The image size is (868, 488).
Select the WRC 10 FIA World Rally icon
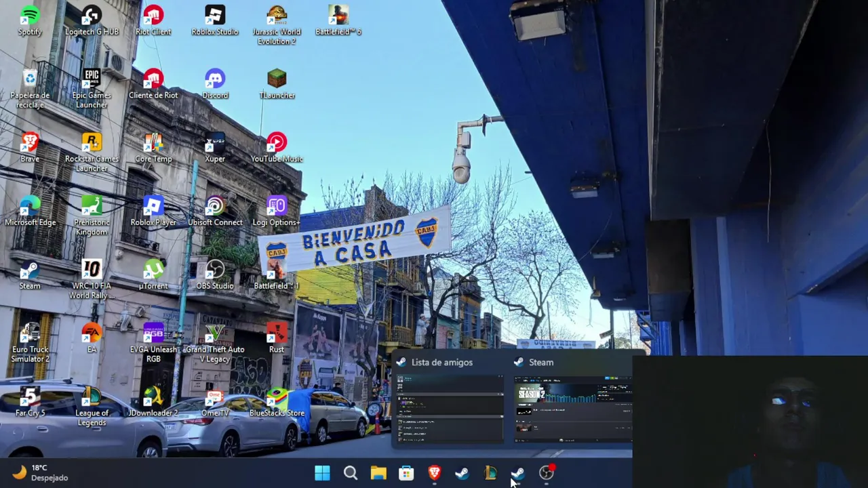pyautogui.click(x=92, y=280)
